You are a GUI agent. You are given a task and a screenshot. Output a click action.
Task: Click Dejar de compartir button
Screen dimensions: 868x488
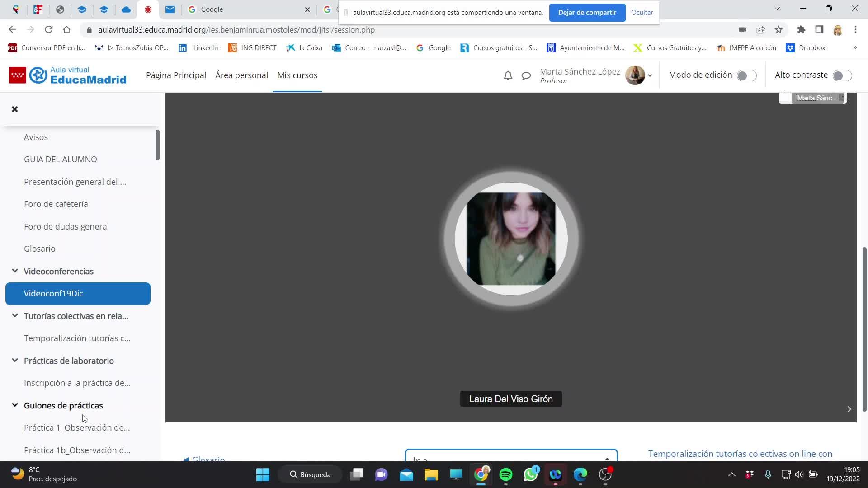pos(587,13)
